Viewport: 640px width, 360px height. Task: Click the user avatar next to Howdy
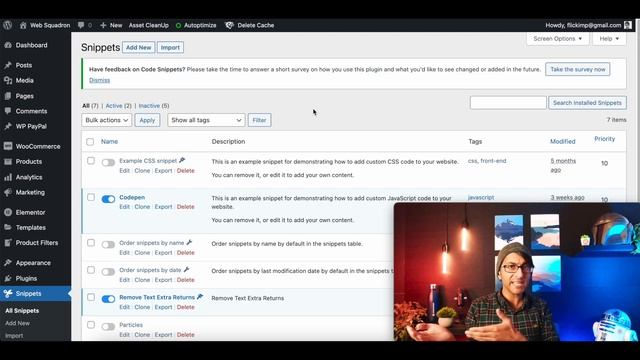[x=628, y=25]
